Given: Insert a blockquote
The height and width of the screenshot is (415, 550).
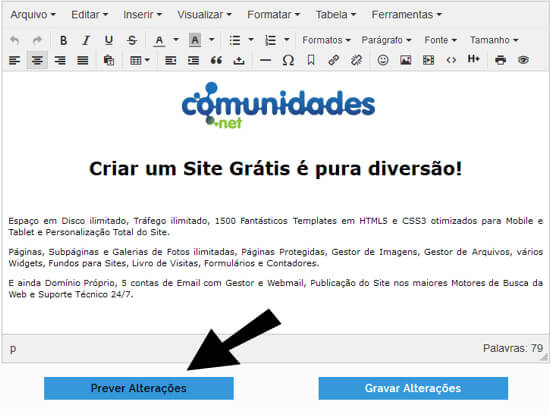Looking at the screenshot, I should [x=216, y=60].
